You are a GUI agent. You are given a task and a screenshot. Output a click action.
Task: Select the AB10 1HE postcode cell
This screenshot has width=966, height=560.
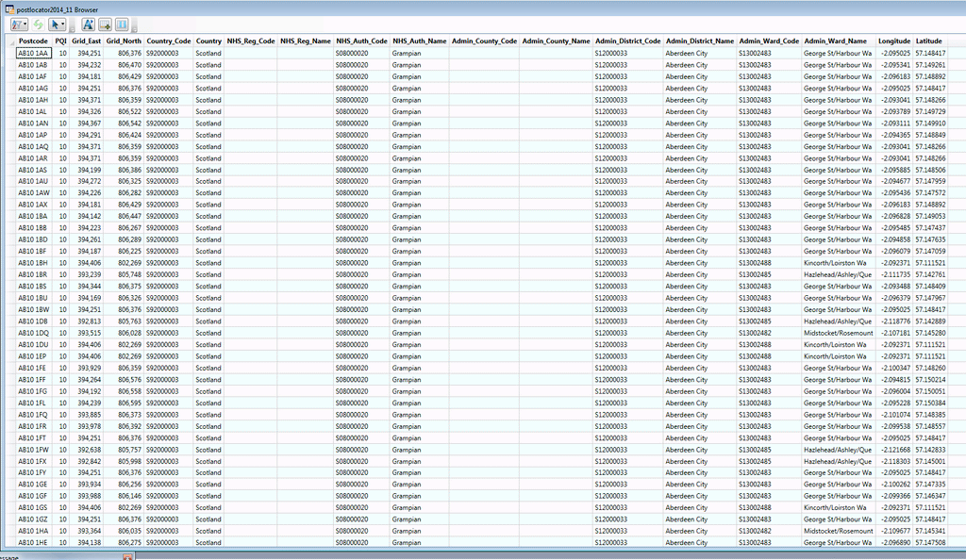point(33,543)
